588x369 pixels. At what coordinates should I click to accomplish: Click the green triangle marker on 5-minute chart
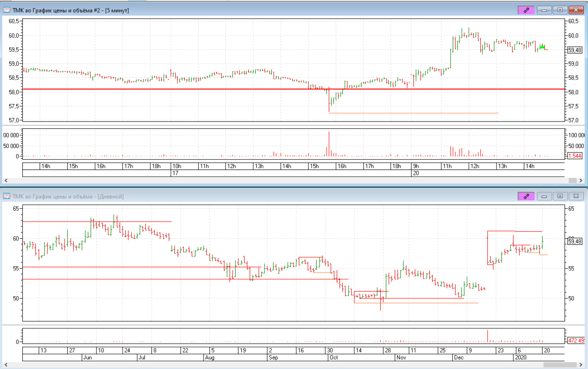pyautogui.click(x=542, y=47)
